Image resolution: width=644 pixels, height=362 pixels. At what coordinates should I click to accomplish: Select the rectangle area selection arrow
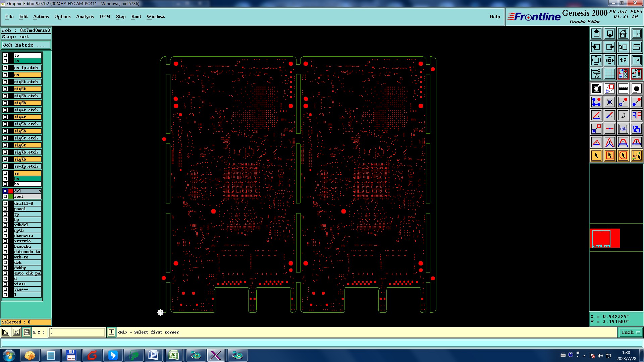click(609, 156)
